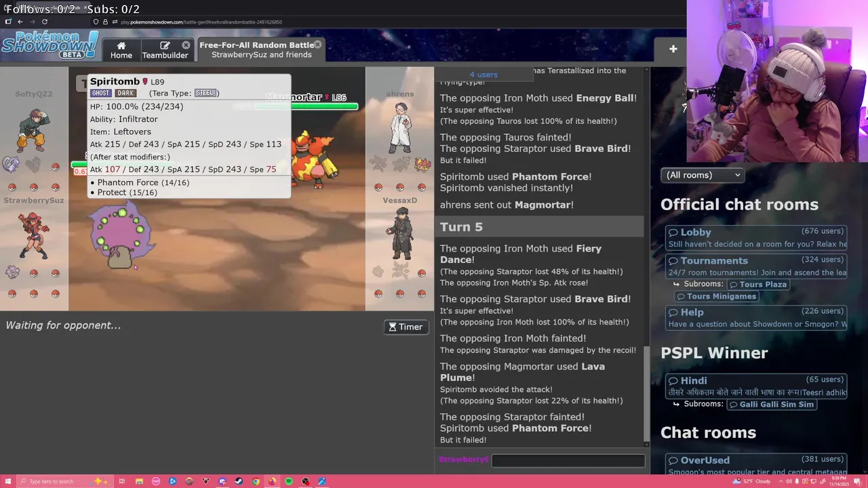Join the Hindi chat room
The width and height of the screenshot is (868, 488).
click(757, 386)
